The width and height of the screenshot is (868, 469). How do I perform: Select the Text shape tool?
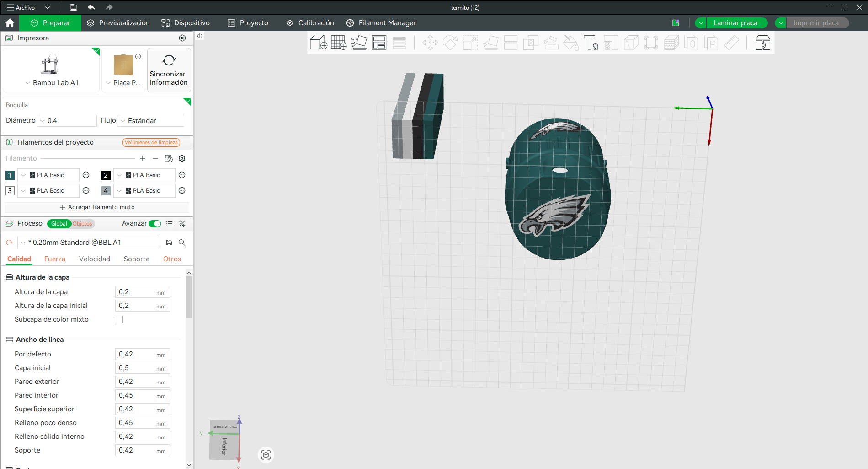pos(591,43)
